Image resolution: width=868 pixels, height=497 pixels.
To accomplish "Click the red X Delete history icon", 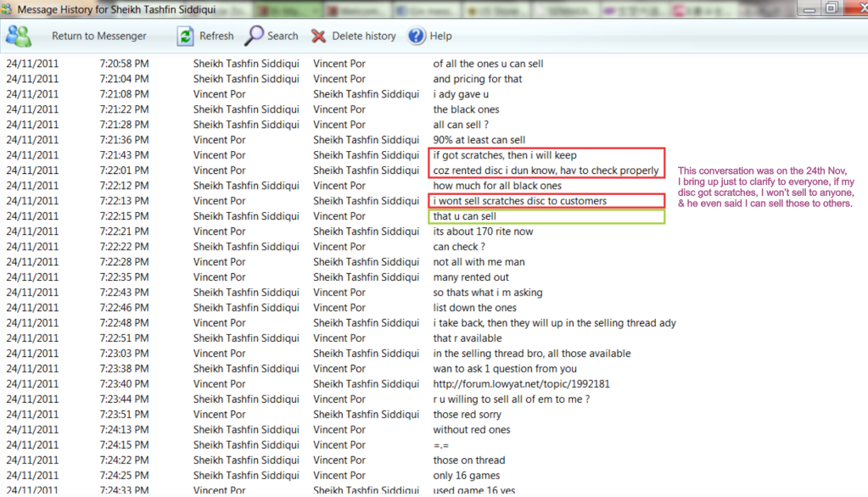I will pyautogui.click(x=318, y=36).
